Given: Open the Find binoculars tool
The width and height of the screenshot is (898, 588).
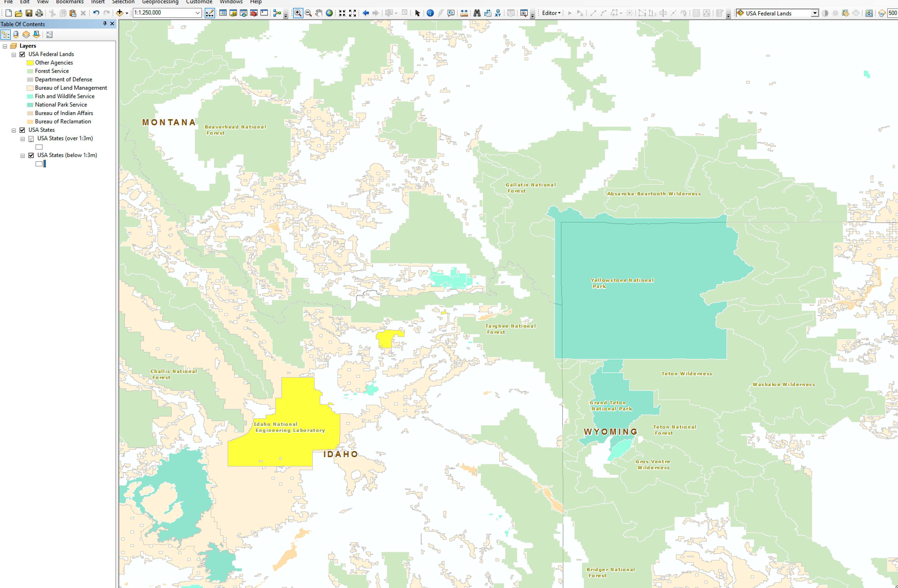Looking at the screenshot, I should (477, 13).
